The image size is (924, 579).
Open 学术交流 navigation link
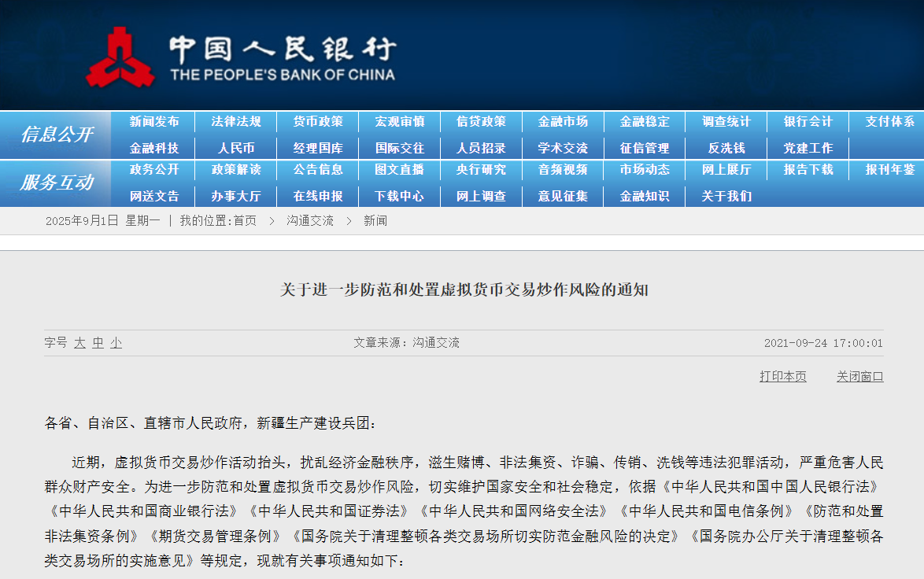coord(563,148)
